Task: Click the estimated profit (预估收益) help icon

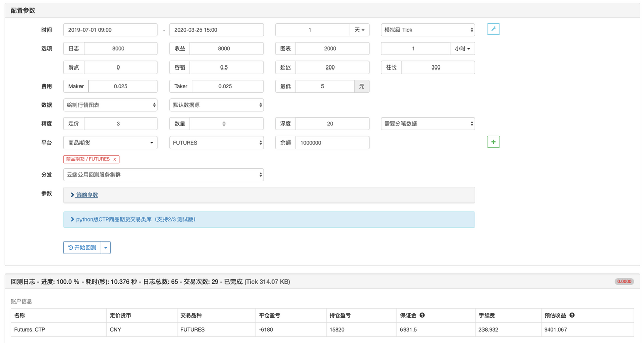Action: pyautogui.click(x=572, y=315)
